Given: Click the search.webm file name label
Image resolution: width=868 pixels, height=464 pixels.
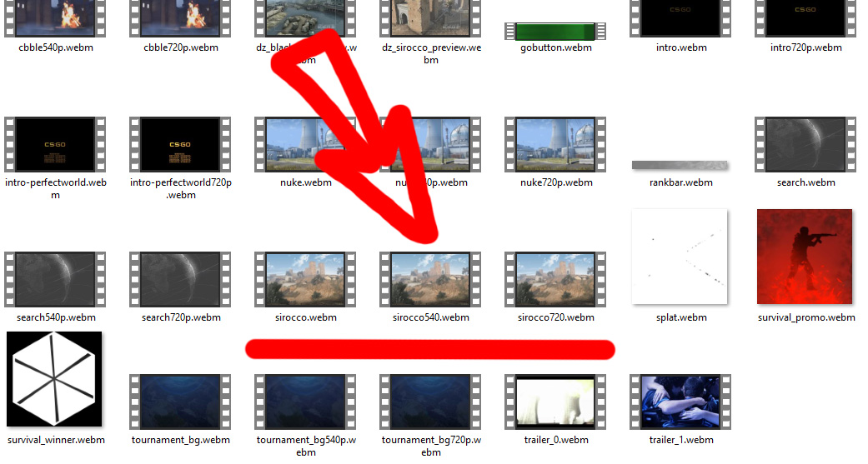Looking at the screenshot, I should pos(806,182).
